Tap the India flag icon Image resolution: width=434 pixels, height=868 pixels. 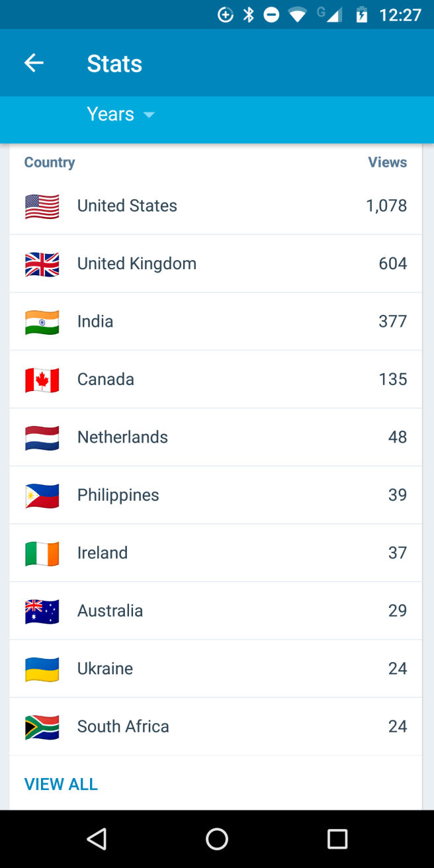(x=42, y=322)
